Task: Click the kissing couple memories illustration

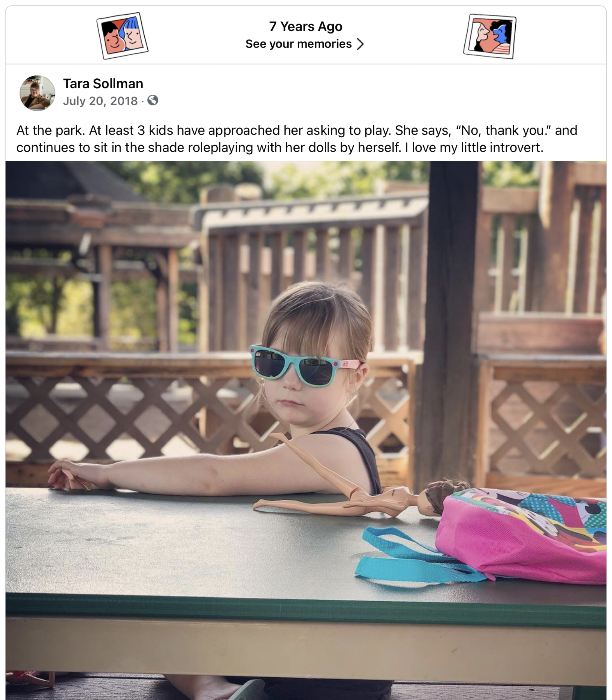Action: (x=490, y=36)
